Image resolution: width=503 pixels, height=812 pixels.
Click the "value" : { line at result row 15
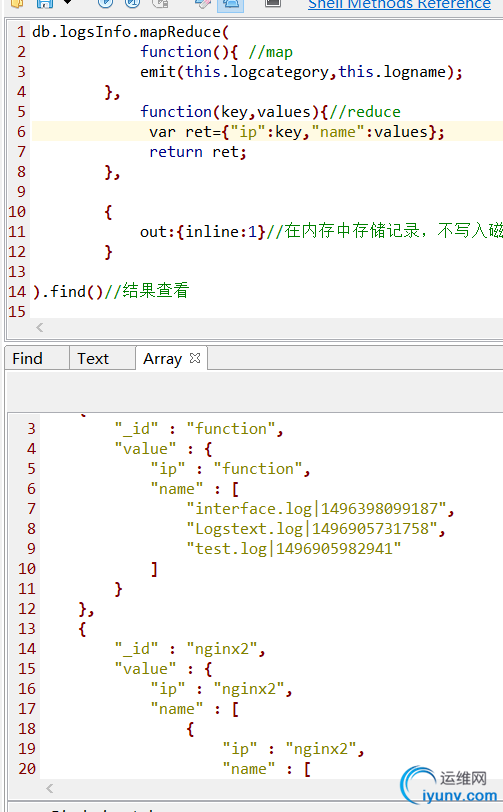coord(163,669)
